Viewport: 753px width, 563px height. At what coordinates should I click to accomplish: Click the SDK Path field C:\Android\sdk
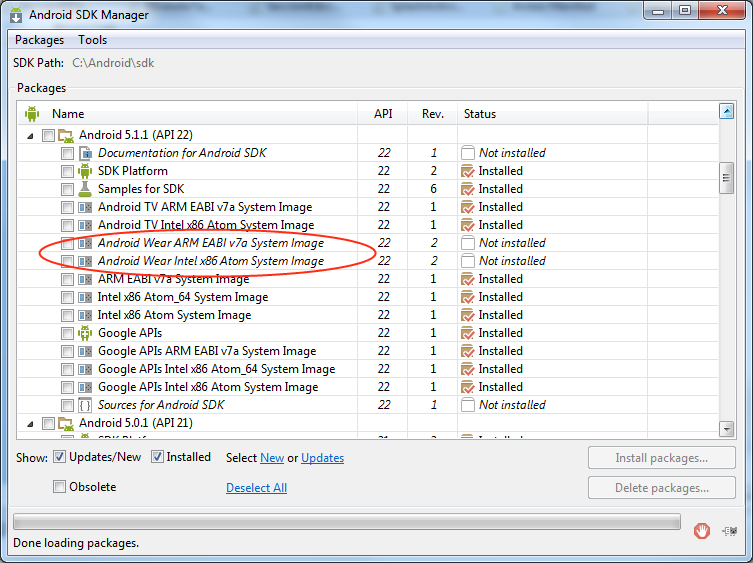tap(113, 63)
